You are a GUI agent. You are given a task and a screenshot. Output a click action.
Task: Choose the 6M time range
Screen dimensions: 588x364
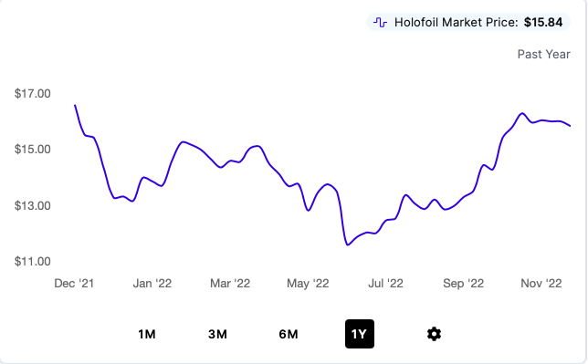click(x=289, y=334)
